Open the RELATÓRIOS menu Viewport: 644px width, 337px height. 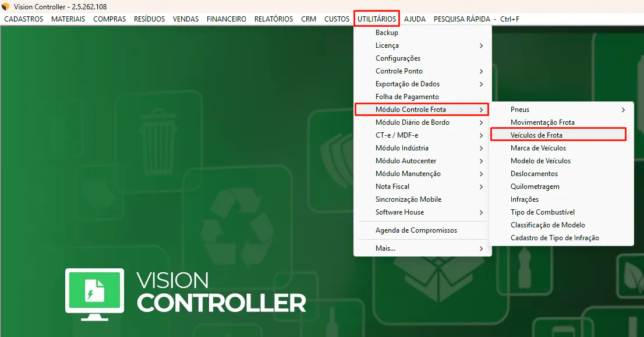tap(274, 19)
